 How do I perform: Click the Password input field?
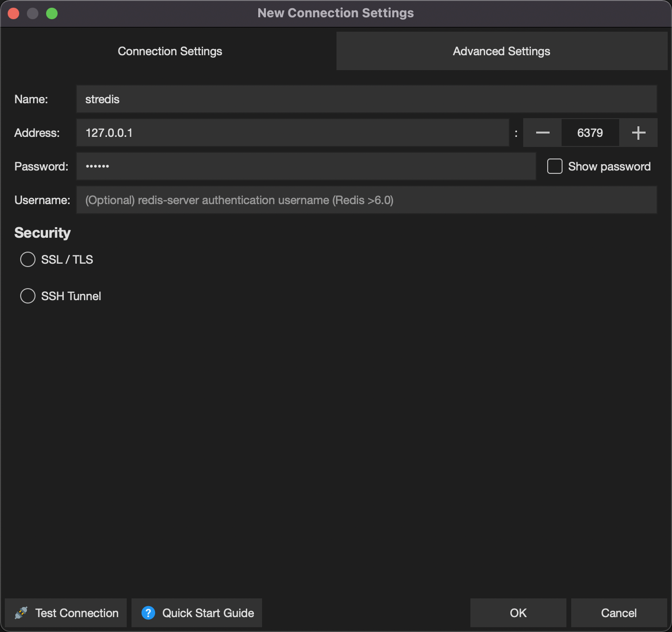(x=306, y=166)
